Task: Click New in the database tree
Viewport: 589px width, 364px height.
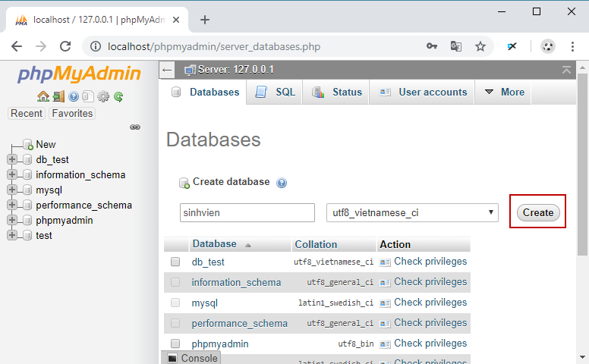Action: [46, 145]
